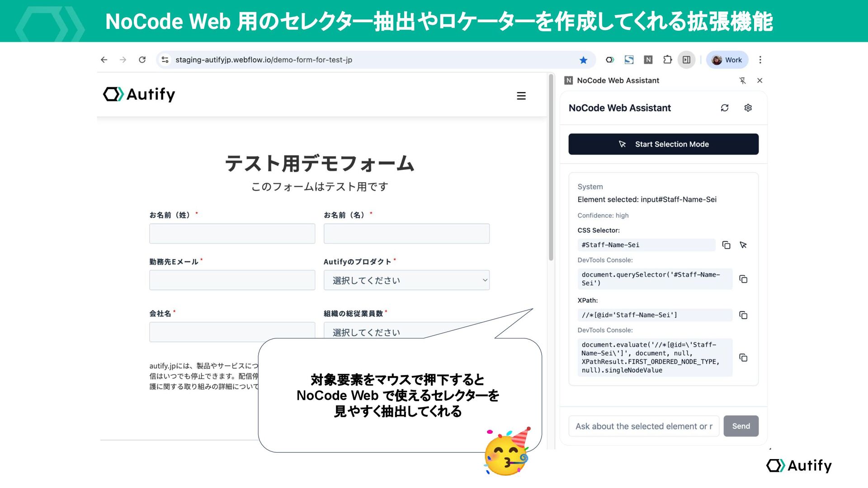Click the 'Confidence: high' text
Screen dimensions: 868x488
pos(603,216)
